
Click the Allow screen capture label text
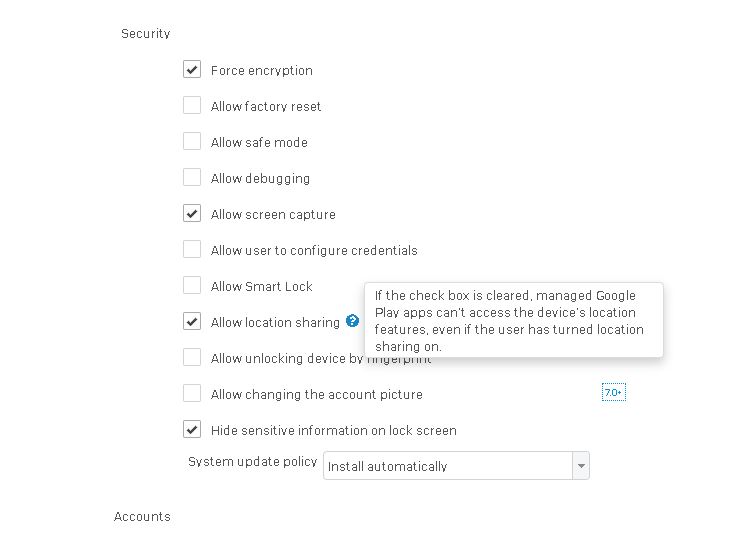click(273, 215)
